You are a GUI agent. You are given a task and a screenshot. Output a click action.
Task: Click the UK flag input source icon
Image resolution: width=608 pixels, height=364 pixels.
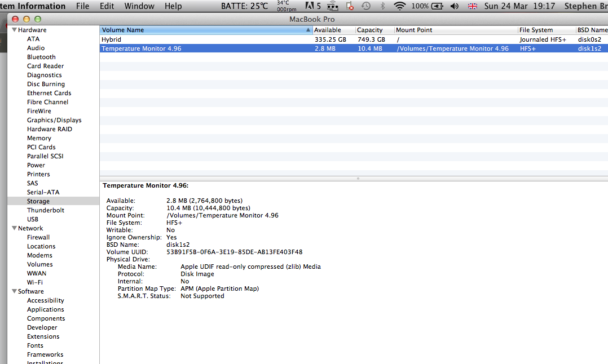coord(472,6)
